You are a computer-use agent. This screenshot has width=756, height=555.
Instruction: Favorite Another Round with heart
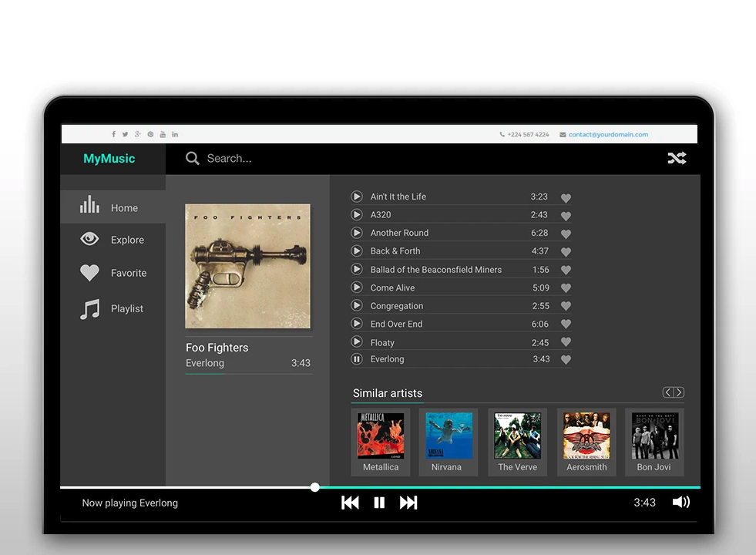566,234
